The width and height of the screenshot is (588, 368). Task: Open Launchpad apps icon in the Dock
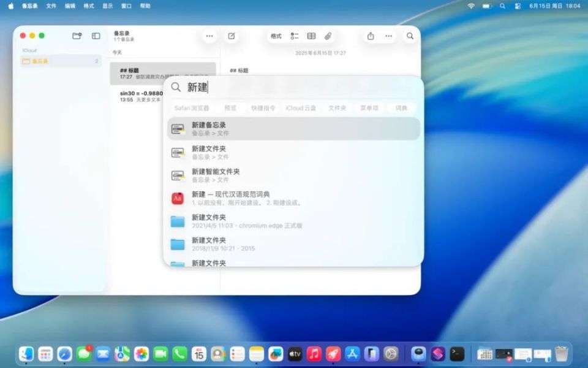coord(45,354)
